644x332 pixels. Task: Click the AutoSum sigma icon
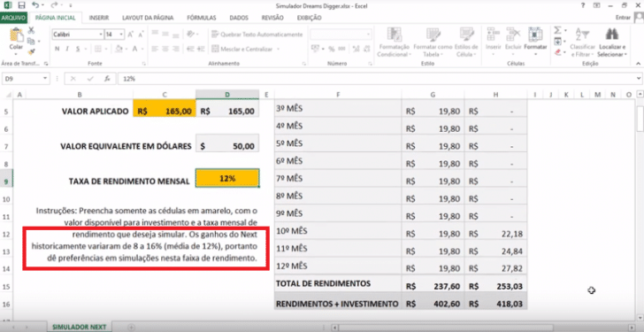(557, 30)
